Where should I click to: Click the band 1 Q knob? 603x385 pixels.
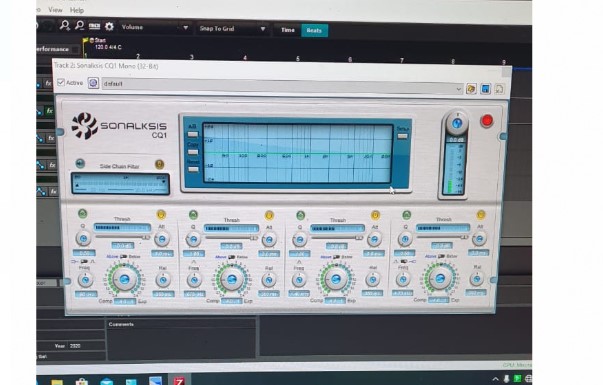[x=83, y=238]
